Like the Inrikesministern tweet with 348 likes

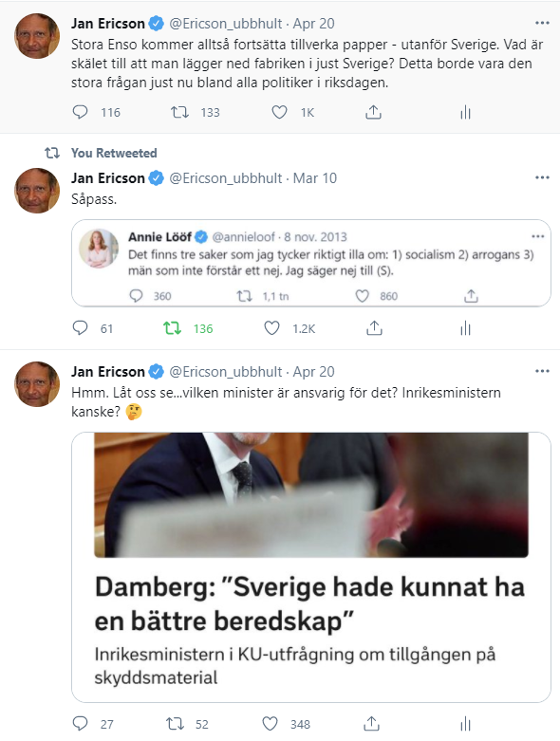point(270,724)
